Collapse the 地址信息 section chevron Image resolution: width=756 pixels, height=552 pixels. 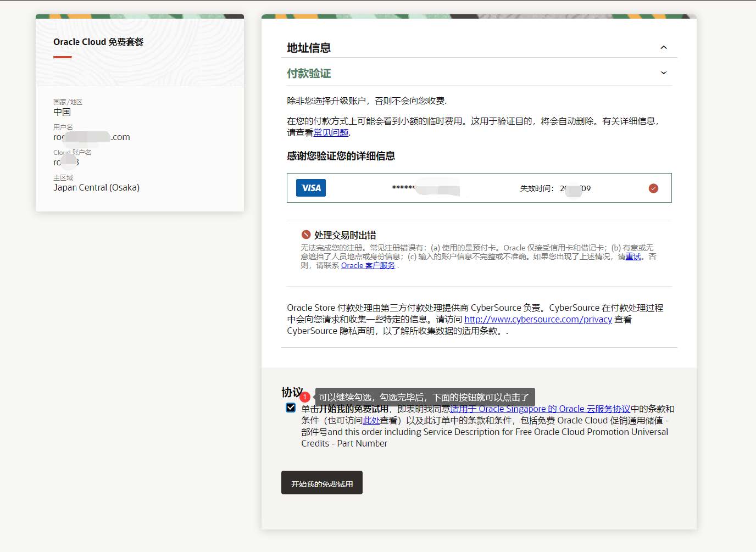click(x=664, y=47)
